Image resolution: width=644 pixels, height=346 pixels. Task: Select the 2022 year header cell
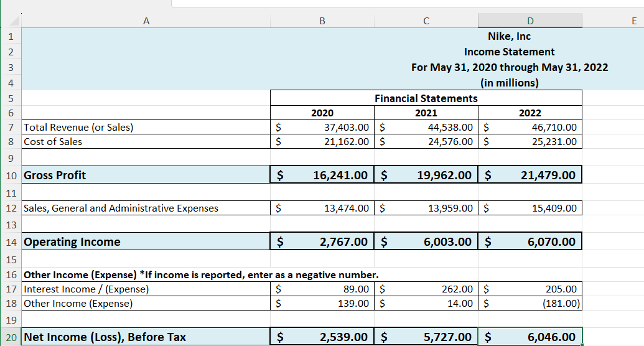click(530, 113)
